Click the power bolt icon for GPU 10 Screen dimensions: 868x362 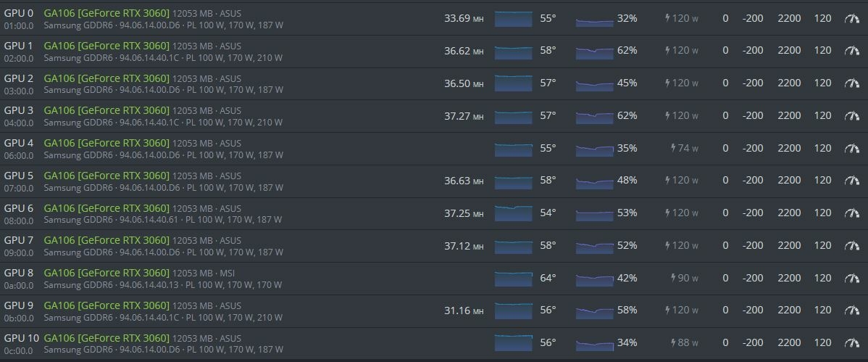pos(674,342)
